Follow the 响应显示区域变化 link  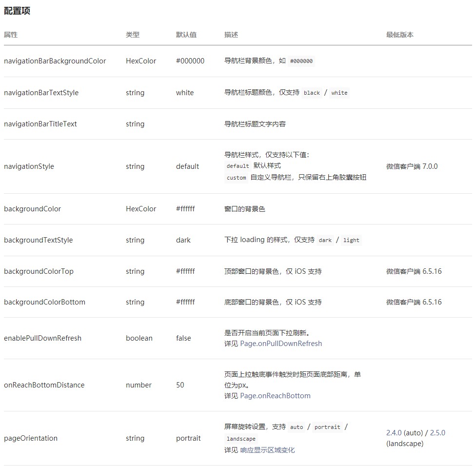[x=267, y=450]
